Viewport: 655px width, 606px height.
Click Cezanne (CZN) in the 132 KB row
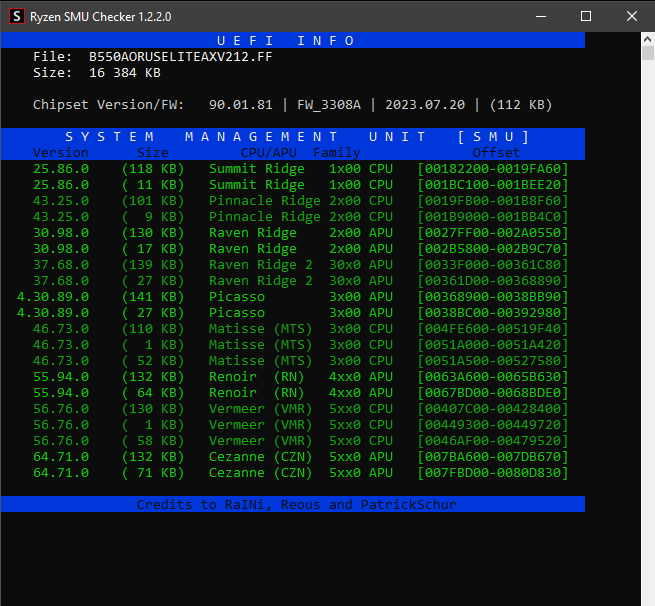point(261,457)
